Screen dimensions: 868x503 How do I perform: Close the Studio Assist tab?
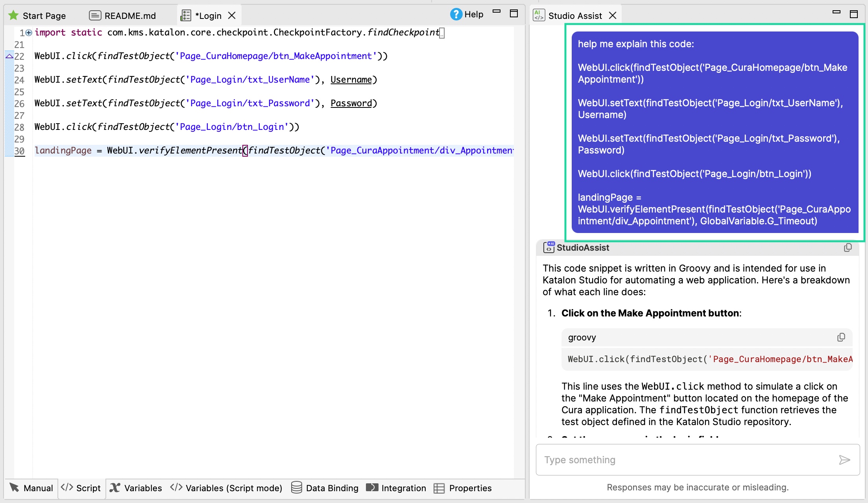pyautogui.click(x=613, y=15)
